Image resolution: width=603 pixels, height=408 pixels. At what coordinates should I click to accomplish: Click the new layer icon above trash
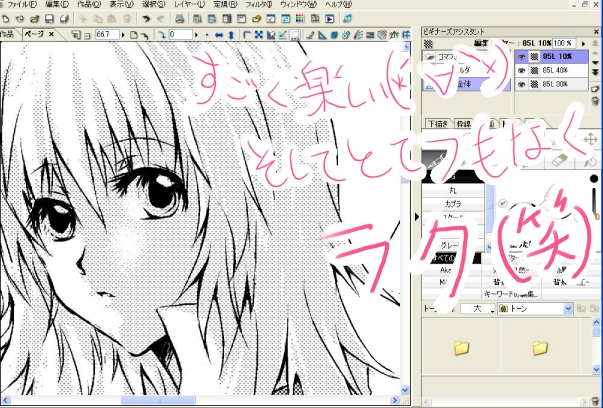tap(595, 88)
